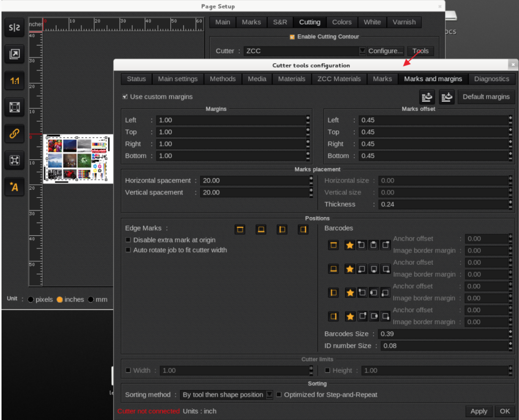Switch to the ZCC Materials tab
This screenshot has height=420, width=519.
click(339, 79)
